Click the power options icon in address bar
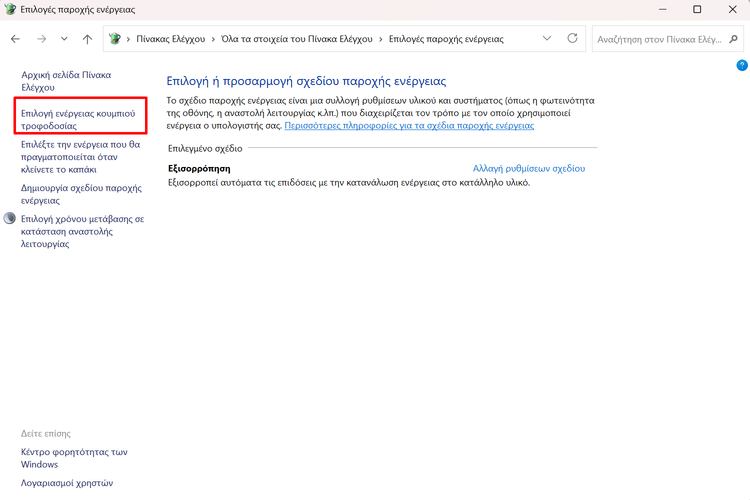Screen dimensions: 750x500 115,39
